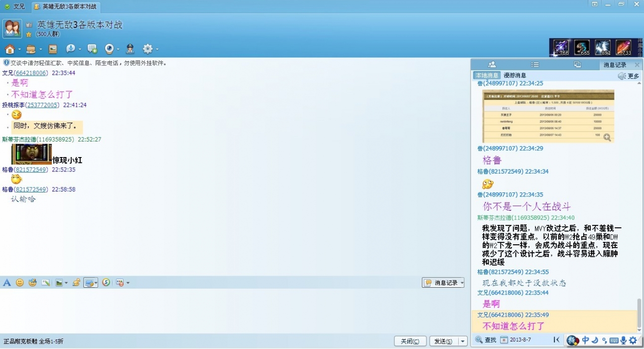
Task: Click the message typing input area
Action: [234, 309]
